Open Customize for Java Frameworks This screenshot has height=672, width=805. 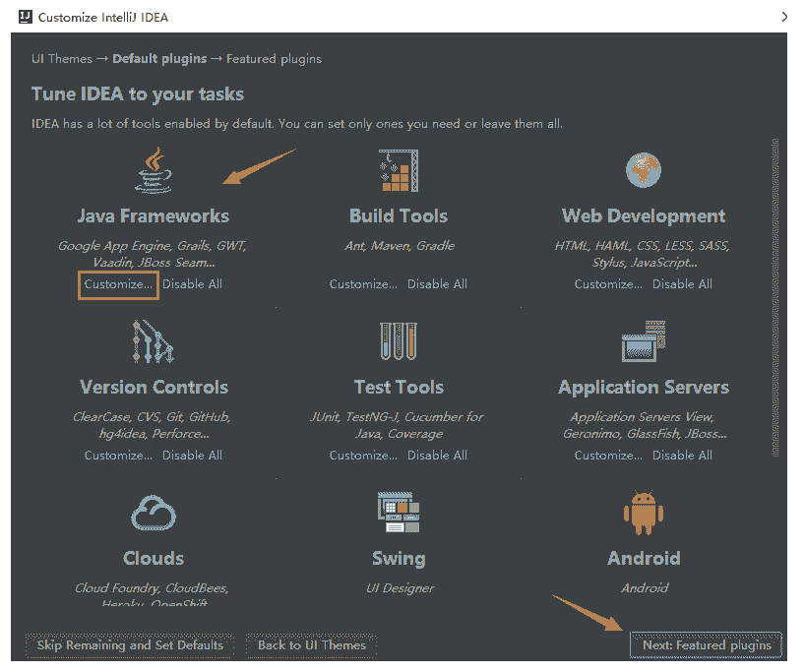point(118,284)
